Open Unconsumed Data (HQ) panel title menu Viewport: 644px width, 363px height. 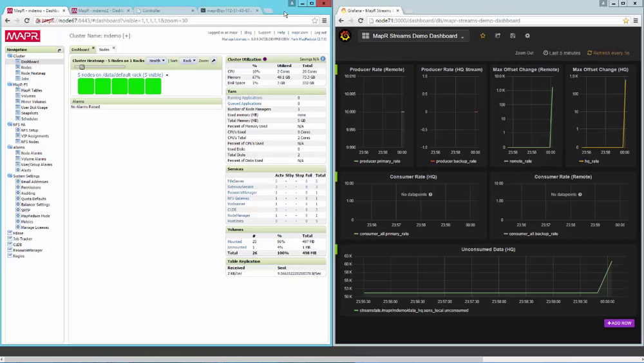point(488,249)
